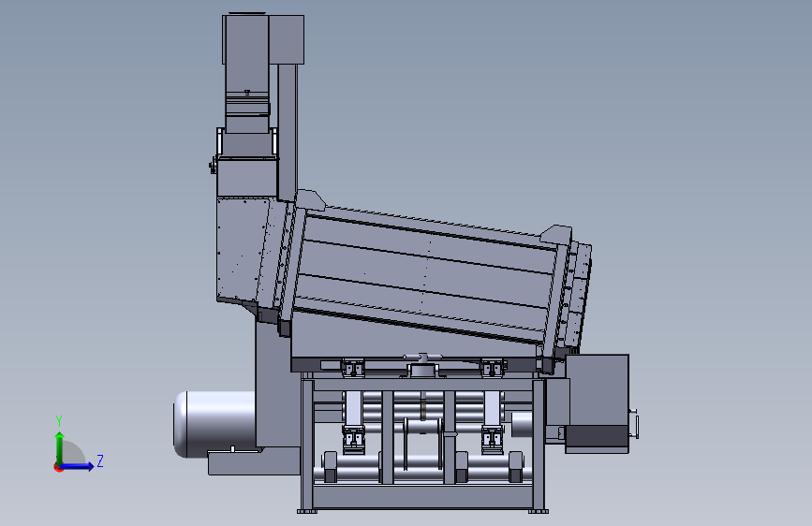Select the handwheel under the center of the drum
The image size is (812, 526).
coord(423,357)
